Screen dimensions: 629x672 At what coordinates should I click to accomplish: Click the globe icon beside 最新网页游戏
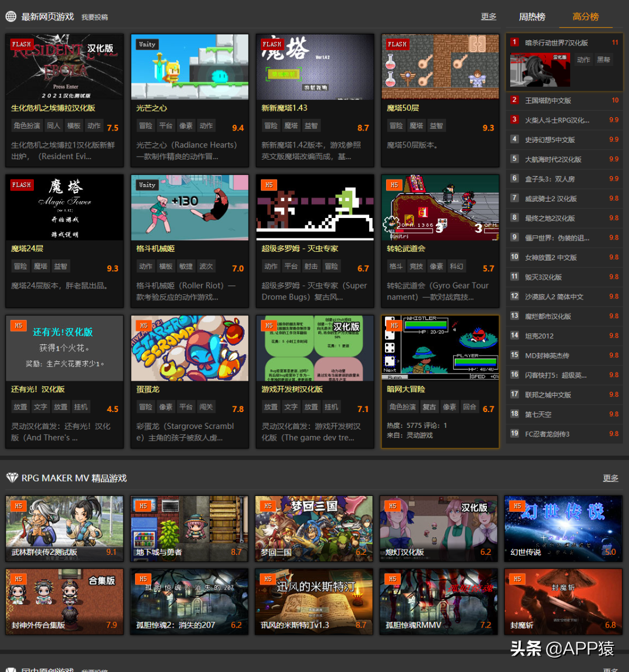pos(10,16)
